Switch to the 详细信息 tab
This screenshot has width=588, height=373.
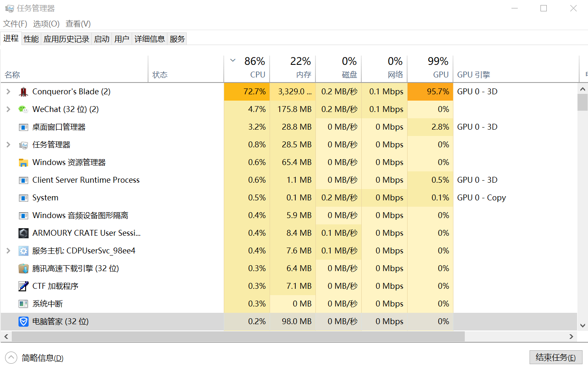pos(150,39)
